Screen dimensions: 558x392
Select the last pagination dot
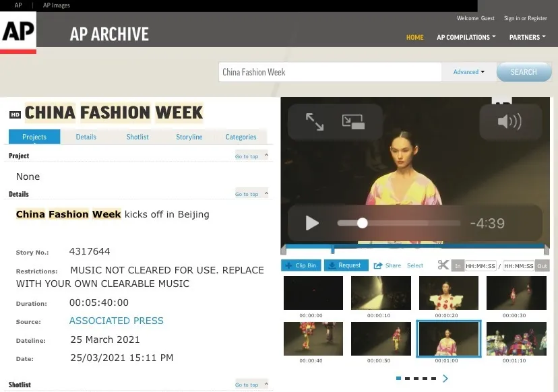tap(433, 379)
